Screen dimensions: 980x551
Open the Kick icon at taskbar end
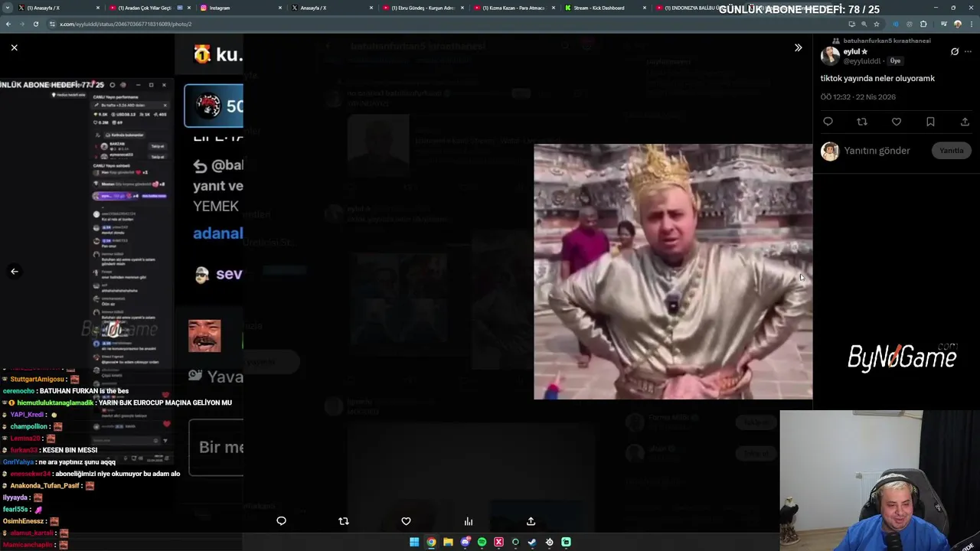click(566, 542)
